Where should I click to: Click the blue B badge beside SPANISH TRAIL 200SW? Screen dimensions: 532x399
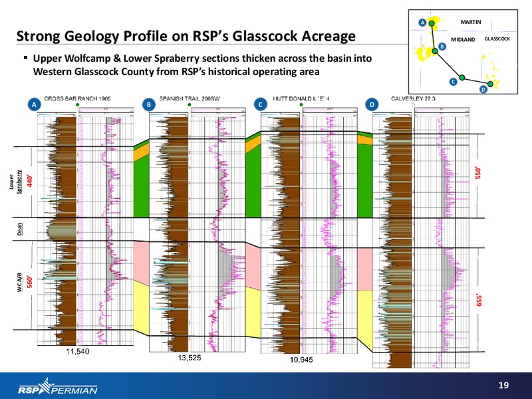click(x=148, y=105)
